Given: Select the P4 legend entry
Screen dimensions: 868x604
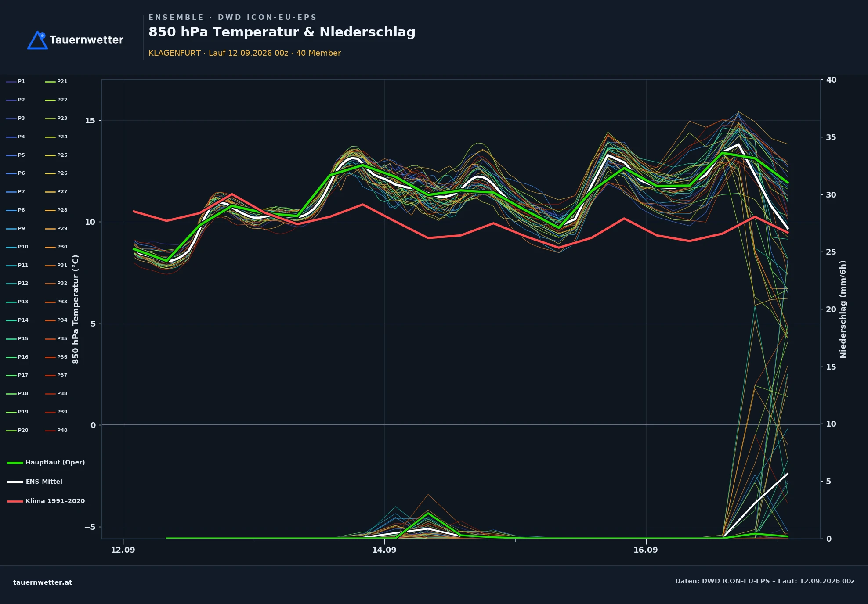Looking at the screenshot, I should point(16,137).
